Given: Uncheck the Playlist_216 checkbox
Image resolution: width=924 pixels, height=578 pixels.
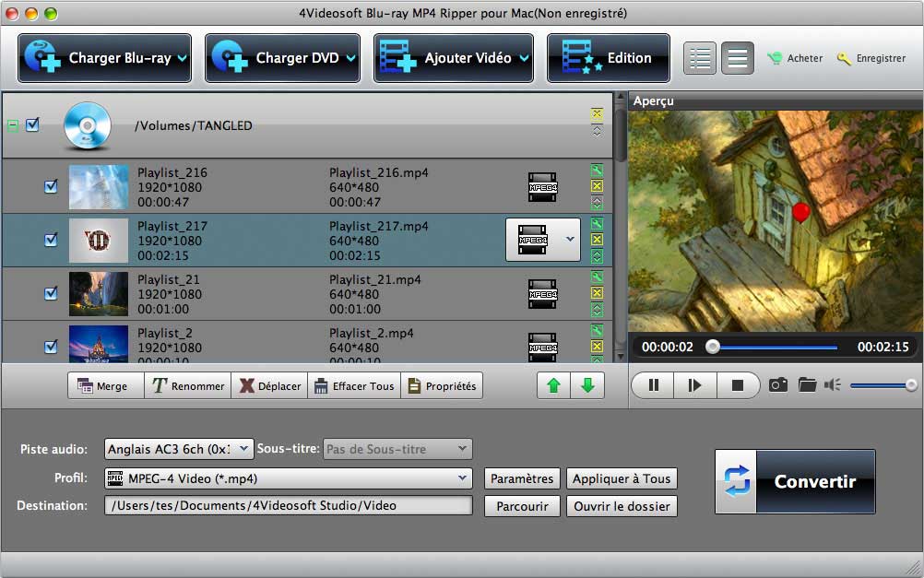Looking at the screenshot, I should tap(52, 187).
